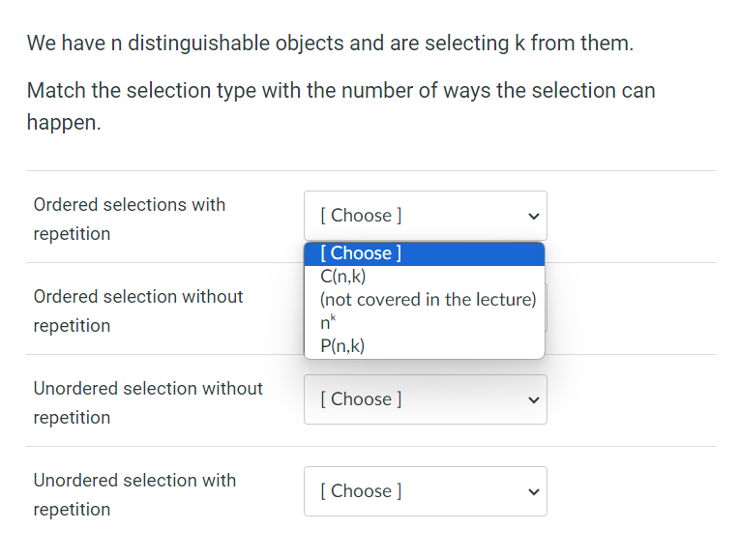The width and height of the screenshot is (740, 560).
Task: Open the Unordered selection without repetition combo box
Action: [425, 399]
